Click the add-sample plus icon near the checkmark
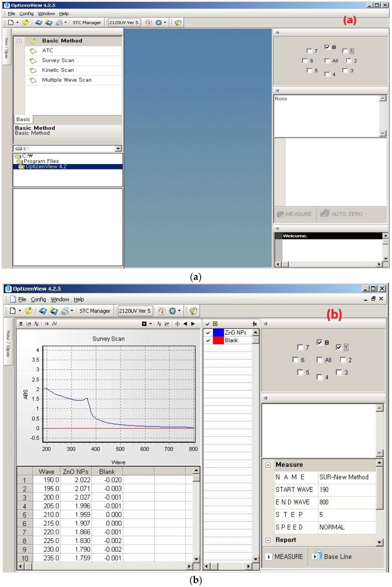392x587 pixels. point(215,323)
